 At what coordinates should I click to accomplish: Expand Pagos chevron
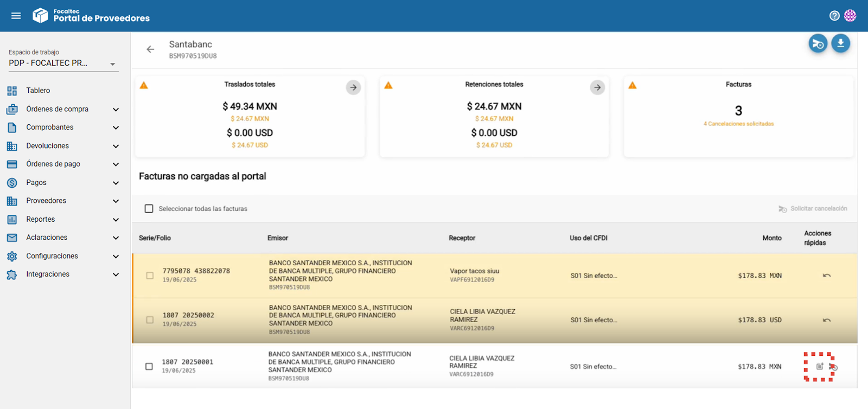click(116, 183)
